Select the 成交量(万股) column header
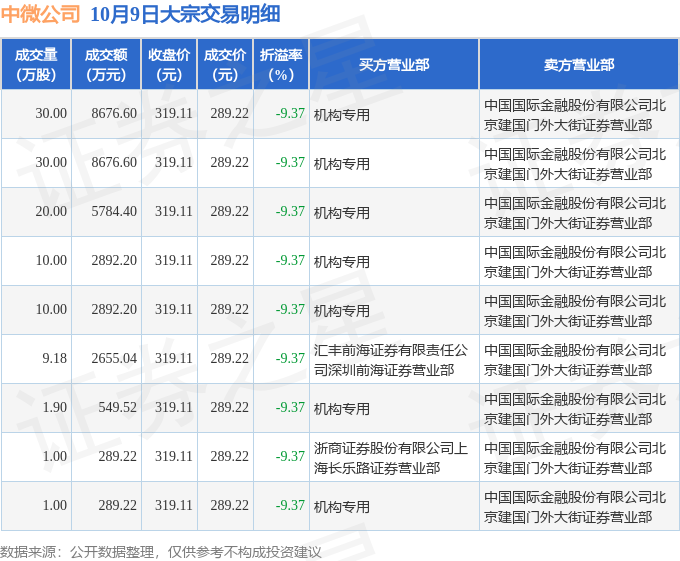 point(36,65)
